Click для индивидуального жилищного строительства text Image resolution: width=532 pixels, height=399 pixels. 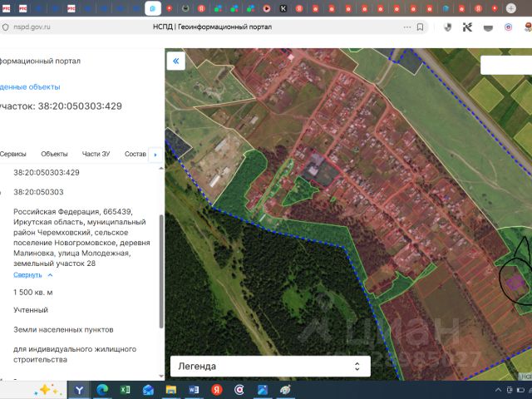(x=75, y=354)
